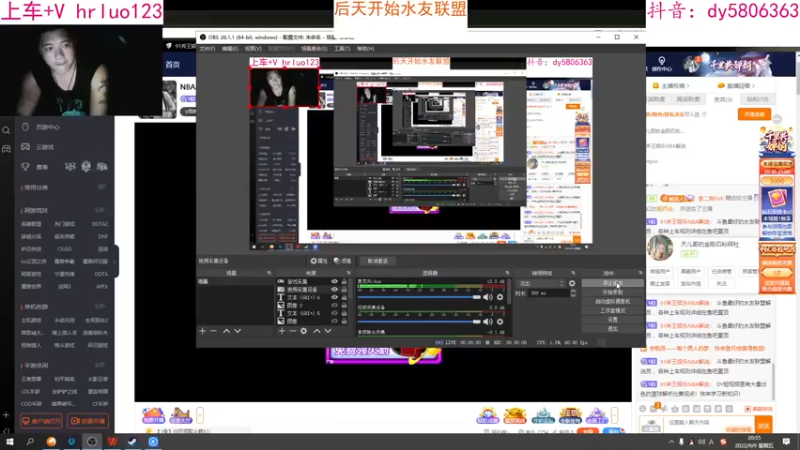Select the scene entry in scenes list
Viewport: 800px width, 450px height.
[235, 282]
